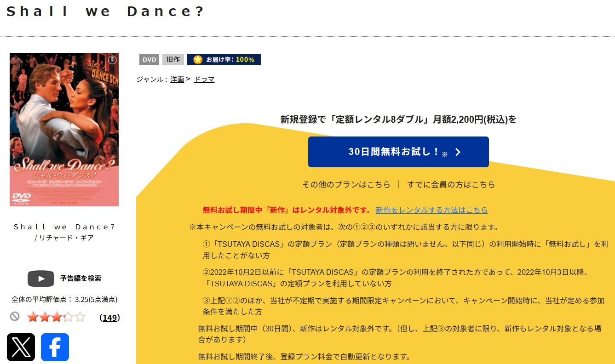
Task: Click the no-rating circle icon beside the stars
Action: coord(15,316)
